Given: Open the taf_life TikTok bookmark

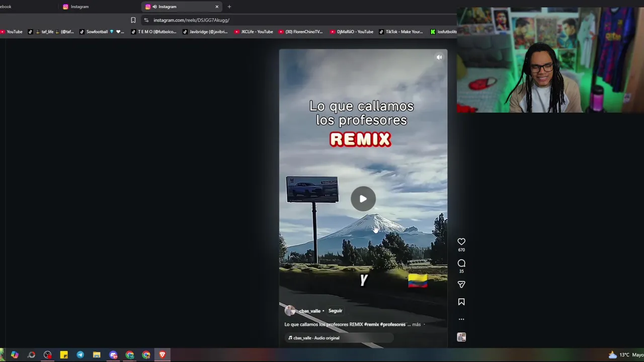Looking at the screenshot, I should pyautogui.click(x=50, y=32).
